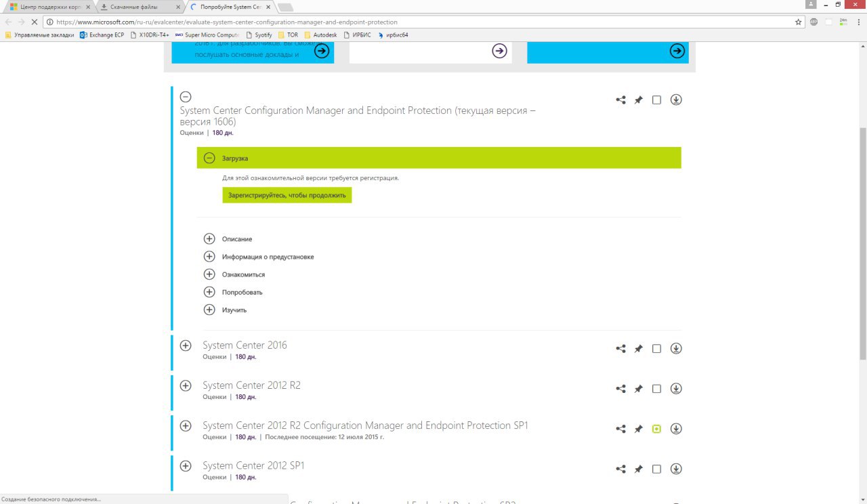The image size is (867, 504).
Task: Click download icon for System Center 2016
Action: coord(676,348)
